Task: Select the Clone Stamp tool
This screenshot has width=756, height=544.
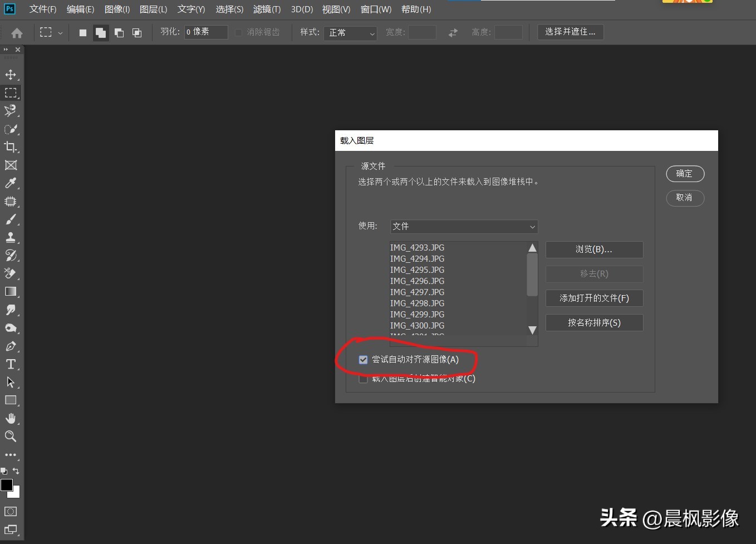Action: (x=11, y=238)
